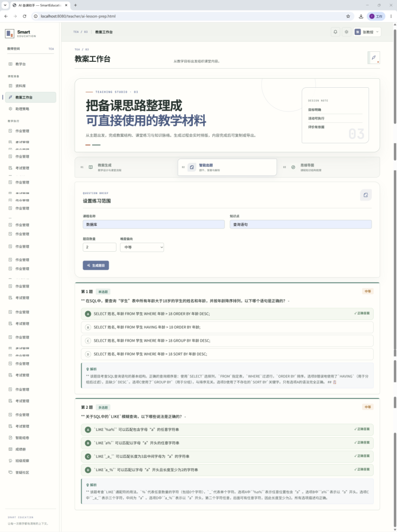Image resolution: width=397 pixels, height=532 pixels.
Task: Click the 课程名称 field containing 数据库
Action: click(154, 224)
